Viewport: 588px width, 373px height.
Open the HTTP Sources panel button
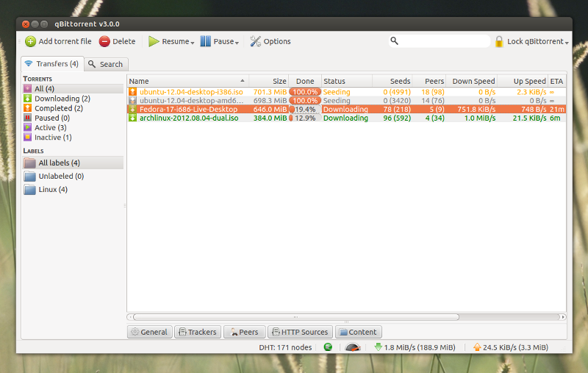tap(300, 332)
